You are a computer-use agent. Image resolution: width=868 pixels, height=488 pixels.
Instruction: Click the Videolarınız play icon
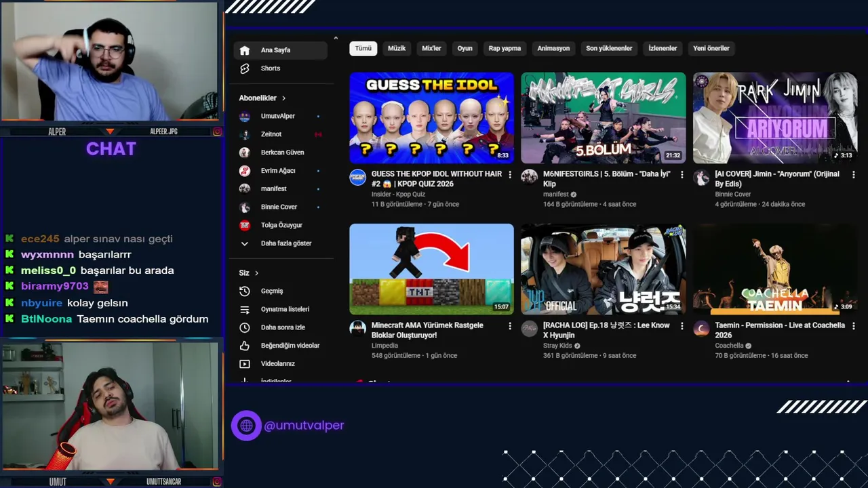tap(245, 364)
